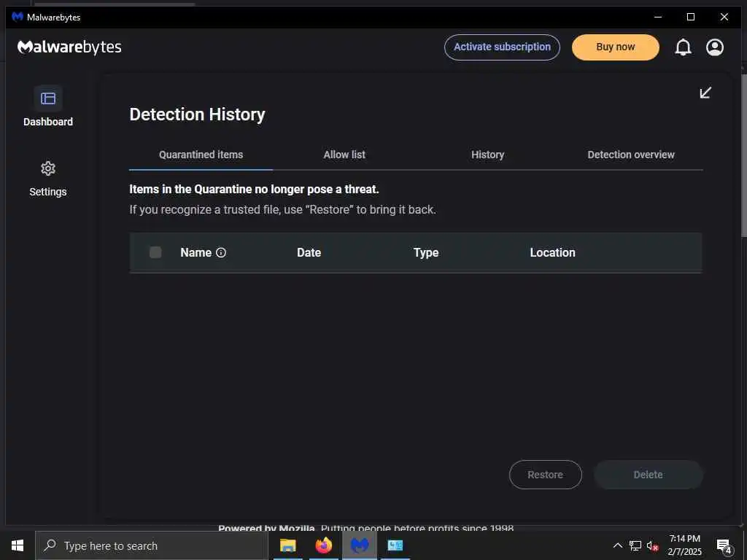This screenshot has height=560, width=747.
Task: Sort by the Type column header
Action: pos(426,253)
